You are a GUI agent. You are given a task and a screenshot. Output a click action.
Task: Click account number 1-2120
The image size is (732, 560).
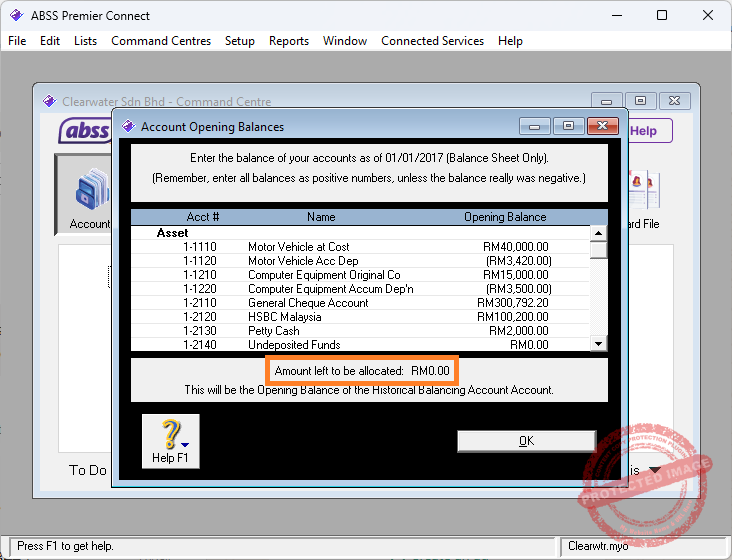tap(200, 317)
